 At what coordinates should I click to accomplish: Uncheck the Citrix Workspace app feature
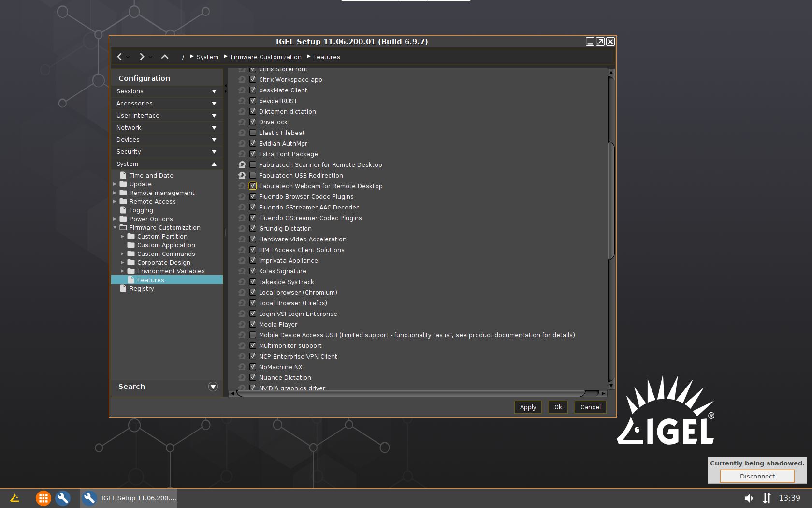253,79
